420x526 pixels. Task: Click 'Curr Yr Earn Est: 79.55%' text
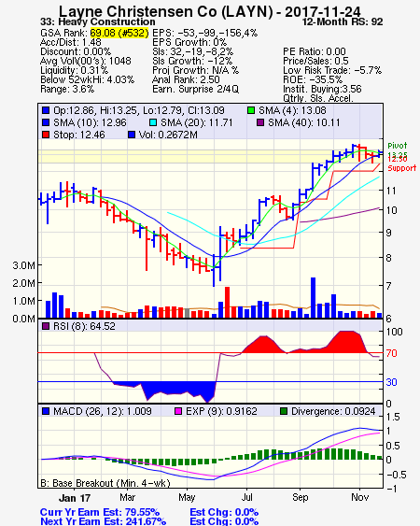(100, 513)
